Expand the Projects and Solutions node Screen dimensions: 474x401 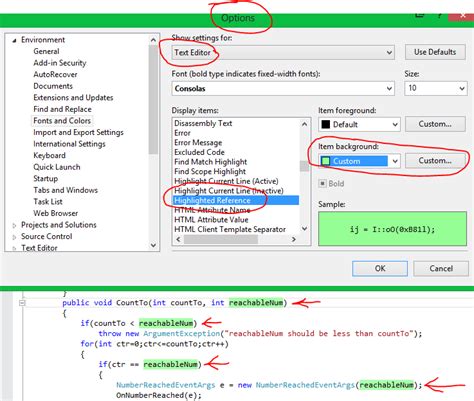(14, 226)
